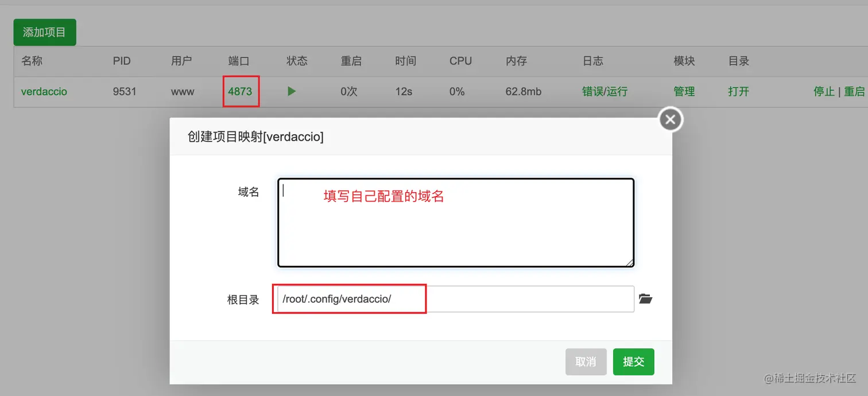Image resolution: width=868 pixels, height=396 pixels.
Task: Click PID value 9531
Action: pyautogui.click(x=125, y=91)
